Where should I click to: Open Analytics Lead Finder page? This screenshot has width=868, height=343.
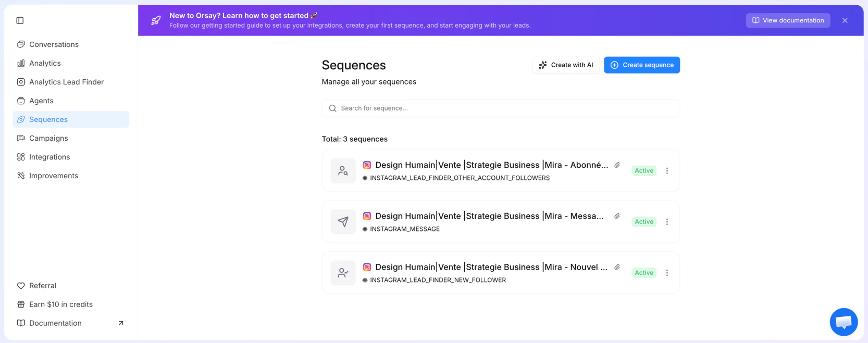click(66, 82)
